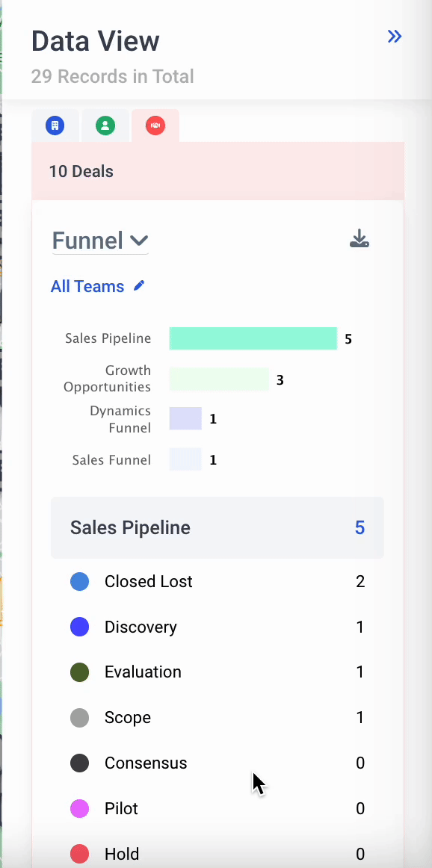Click the chevron beside Funnel

138,241
